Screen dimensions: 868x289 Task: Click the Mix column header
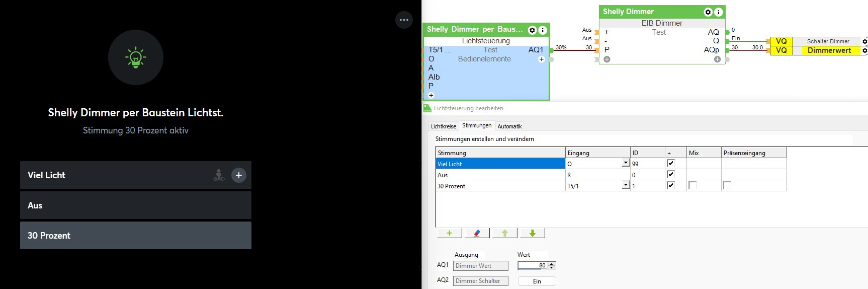tap(704, 153)
